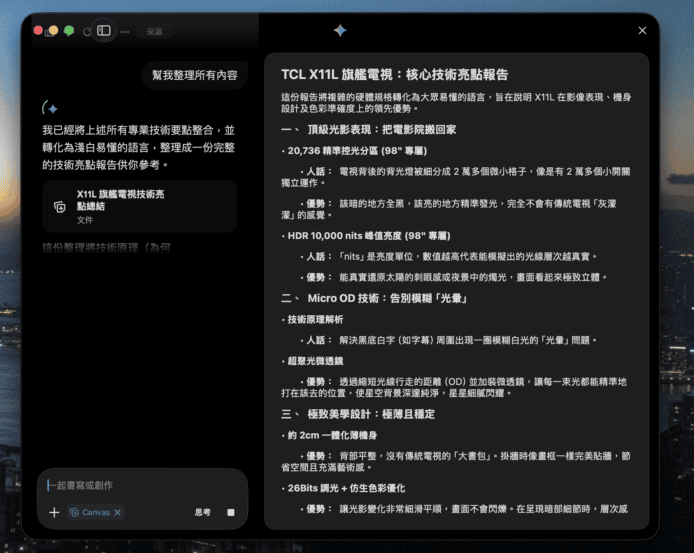Viewport: 694px width, 553px height.
Task: Click the title TCL X11L 旗艦電視:核心技術亮點報告
Action: (x=394, y=74)
